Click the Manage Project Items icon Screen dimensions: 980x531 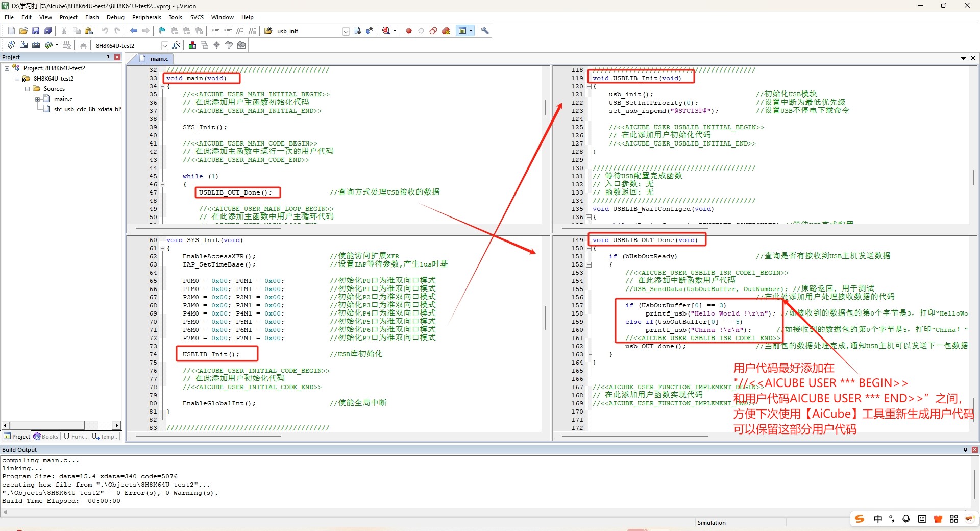(192, 45)
